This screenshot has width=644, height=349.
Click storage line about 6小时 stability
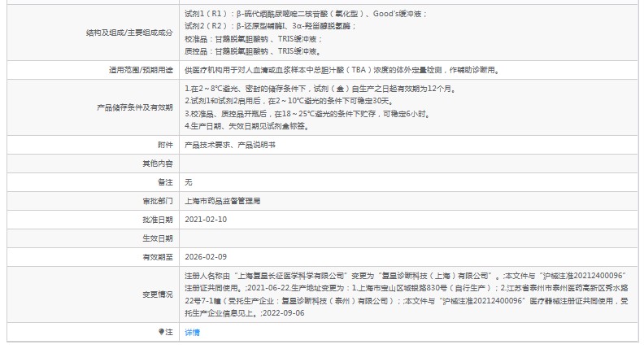[308, 113]
